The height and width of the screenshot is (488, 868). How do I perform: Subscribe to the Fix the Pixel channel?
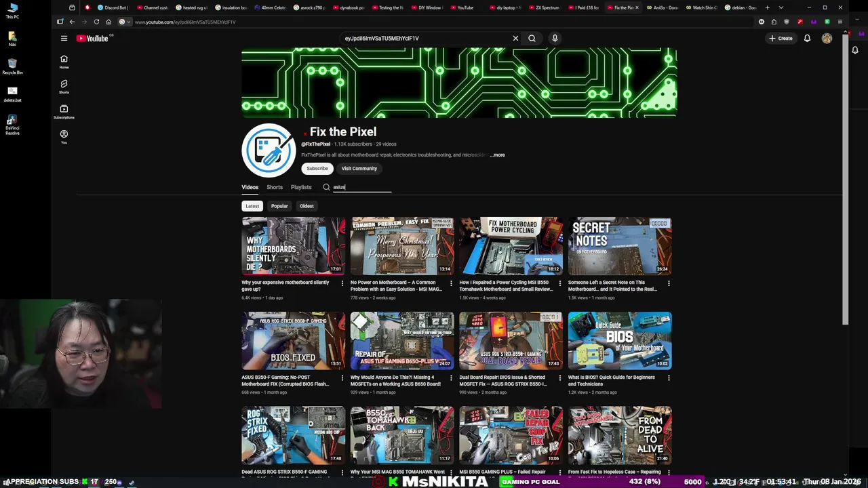[317, 169]
